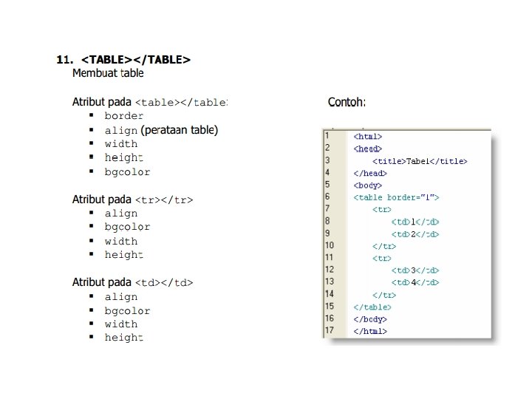532x399 pixels.
Task: Click line number 17 in code gutter
Action: (329, 330)
